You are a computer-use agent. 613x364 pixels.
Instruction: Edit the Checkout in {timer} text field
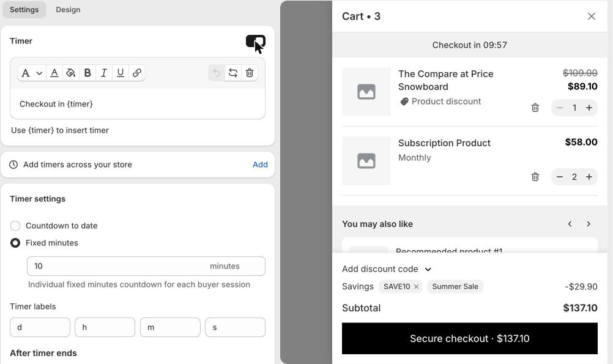tap(138, 104)
